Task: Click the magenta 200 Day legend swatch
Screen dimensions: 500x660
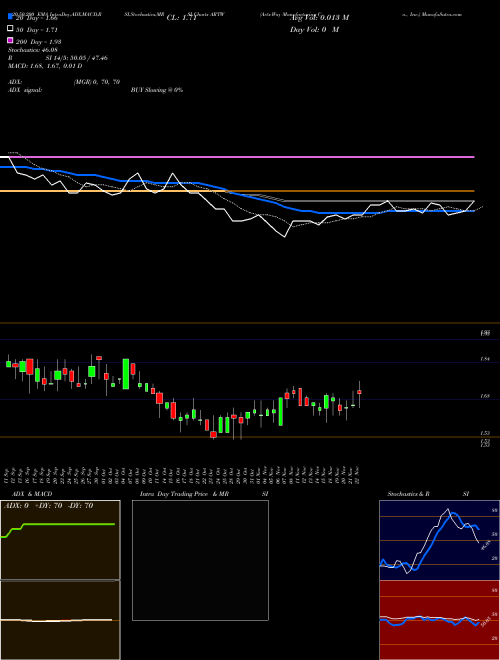Action: pos(10,40)
